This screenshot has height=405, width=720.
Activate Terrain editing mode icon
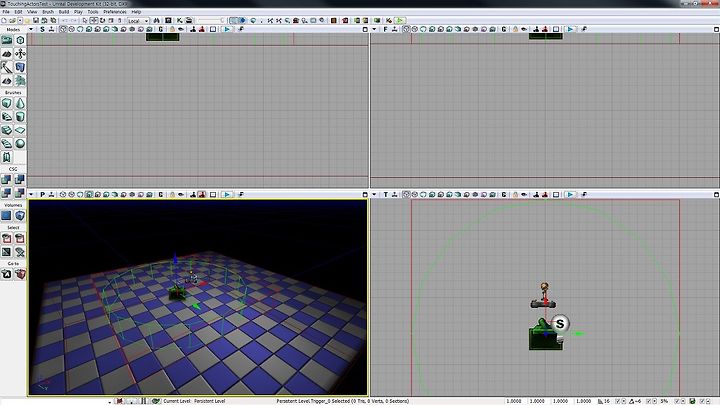[x=6, y=54]
